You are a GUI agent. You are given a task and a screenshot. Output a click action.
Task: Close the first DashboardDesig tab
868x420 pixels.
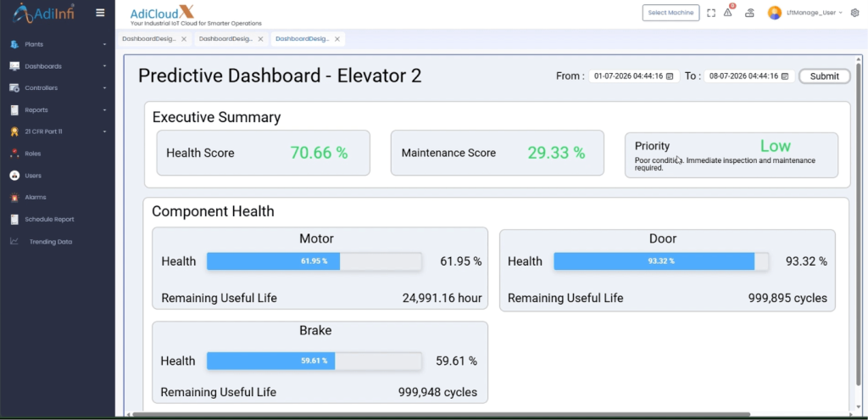coord(184,39)
